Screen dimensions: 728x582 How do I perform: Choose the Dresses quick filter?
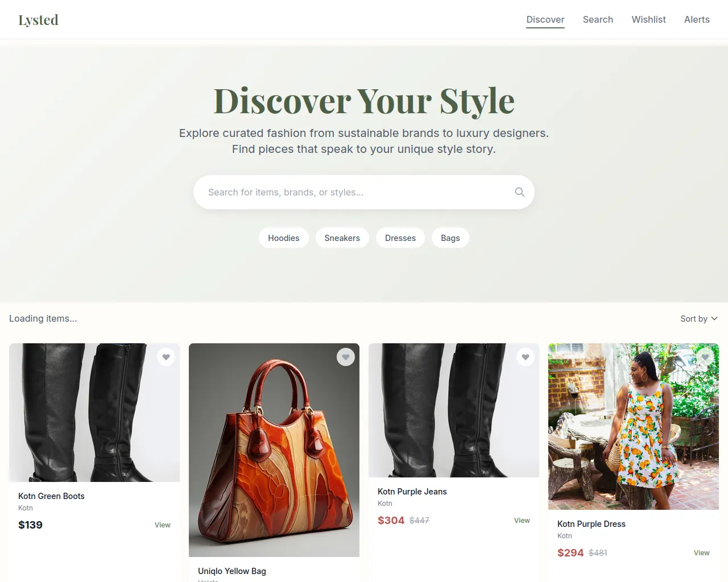(400, 238)
